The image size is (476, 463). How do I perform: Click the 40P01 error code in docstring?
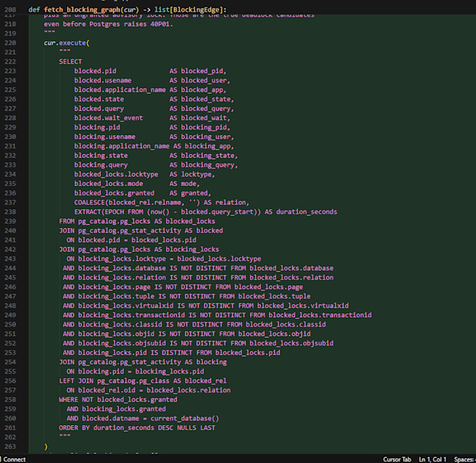point(160,24)
